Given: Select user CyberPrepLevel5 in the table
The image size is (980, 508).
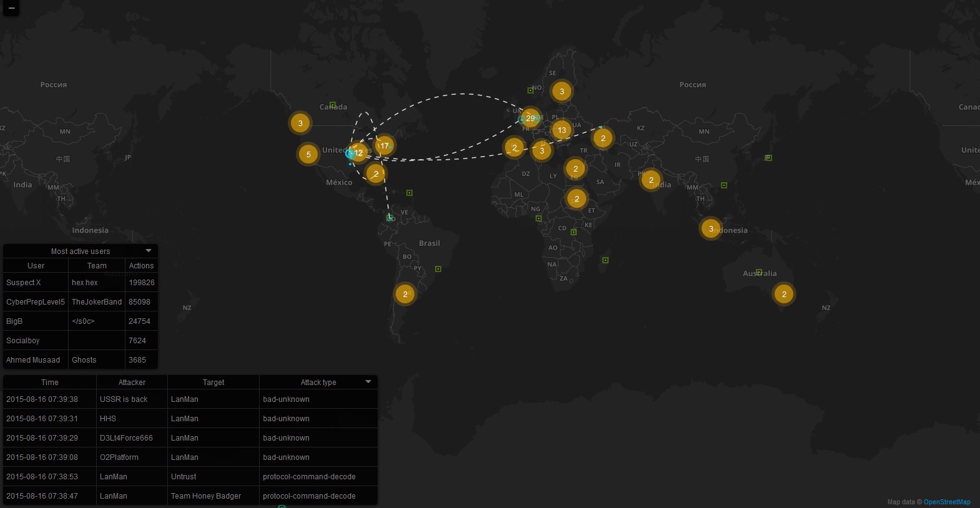Looking at the screenshot, I should tap(36, 302).
